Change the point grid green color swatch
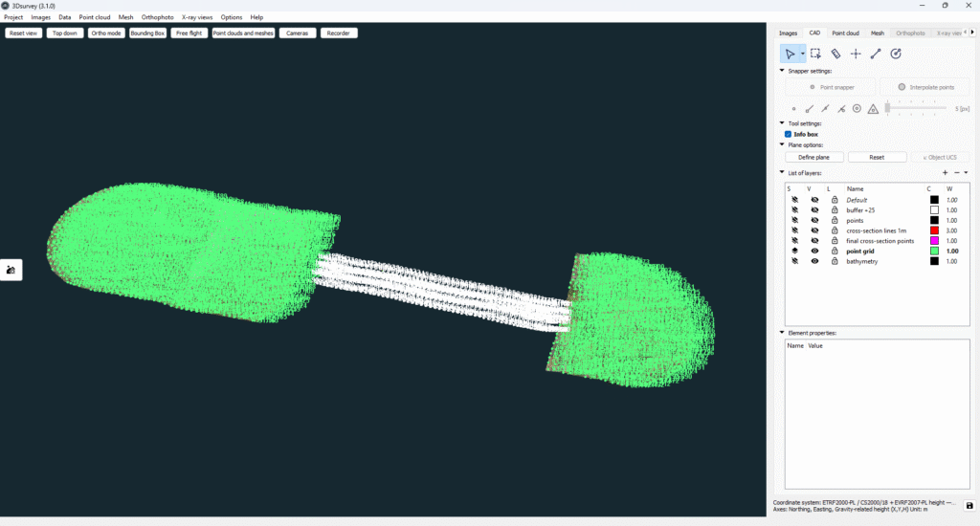 934,252
